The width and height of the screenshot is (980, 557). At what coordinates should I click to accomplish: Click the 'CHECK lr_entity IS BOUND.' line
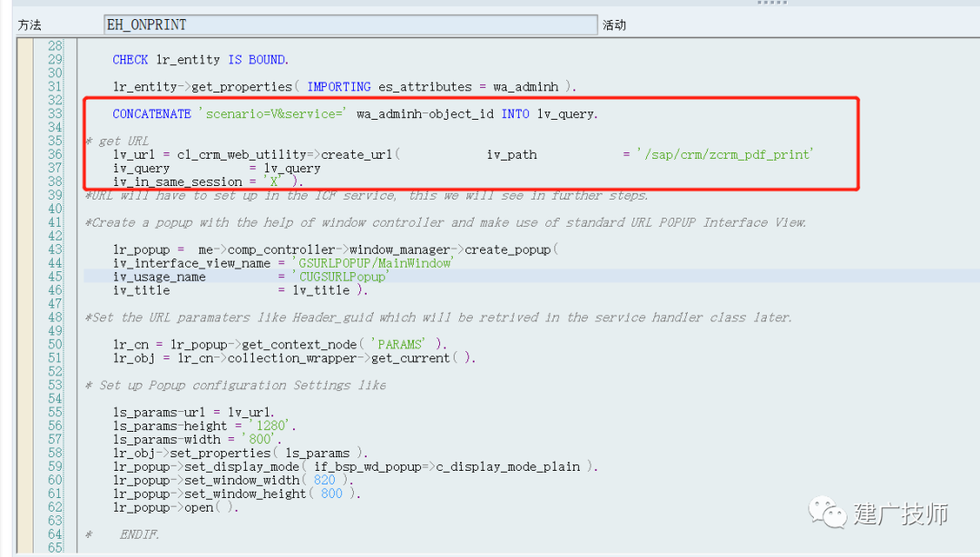200,60
